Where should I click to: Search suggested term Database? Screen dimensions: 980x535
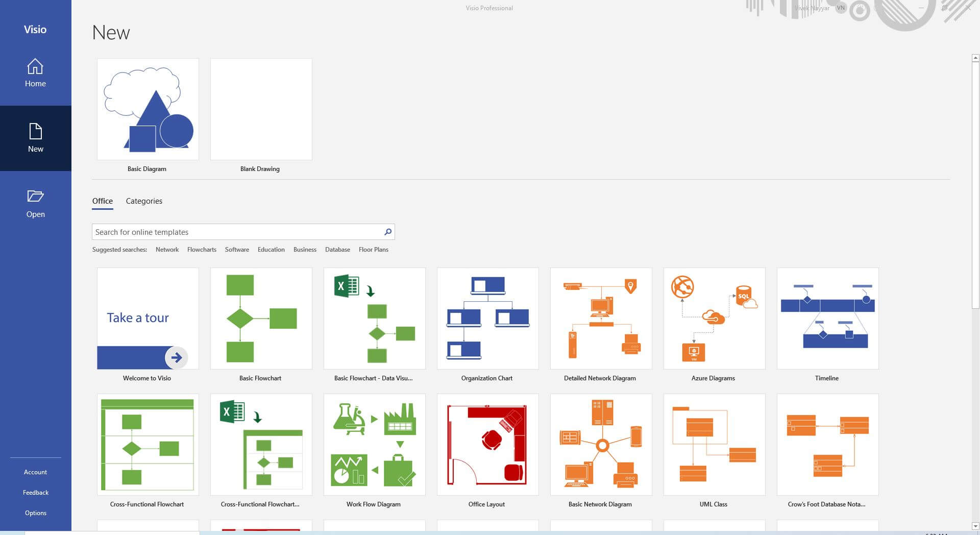click(337, 250)
